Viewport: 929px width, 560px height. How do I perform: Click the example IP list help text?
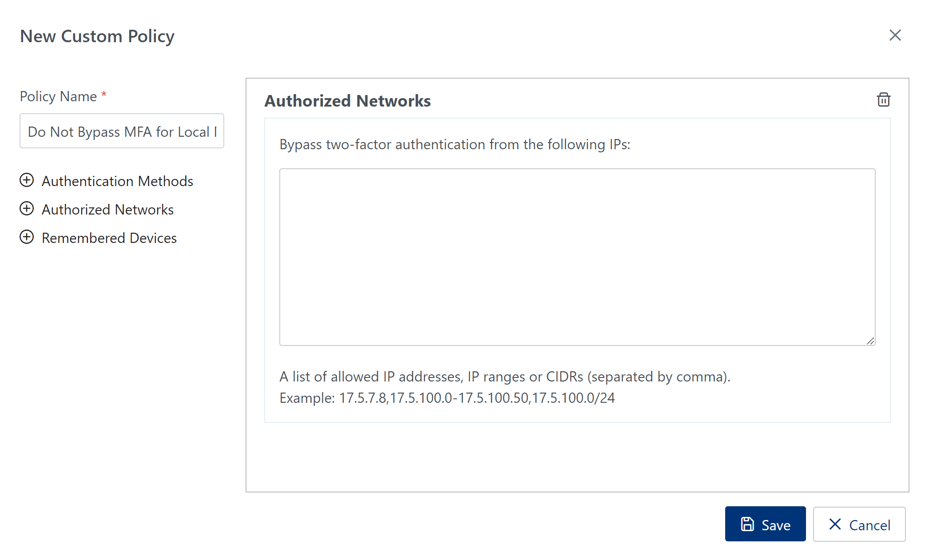447,398
